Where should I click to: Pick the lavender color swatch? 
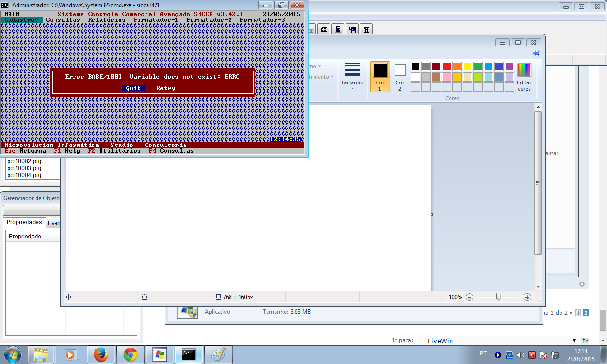(x=509, y=77)
